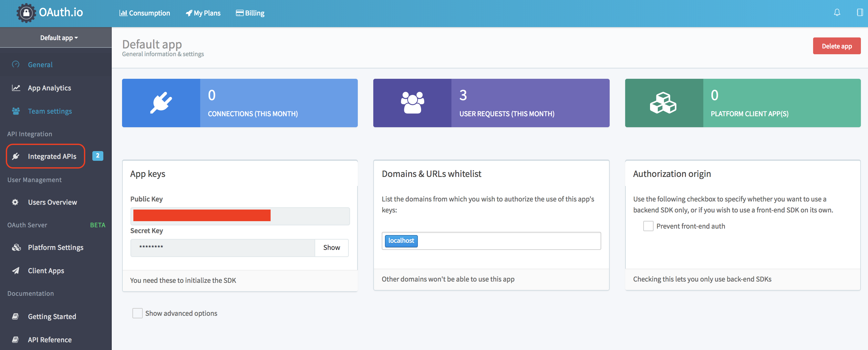Click the Default app page title

click(152, 44)
